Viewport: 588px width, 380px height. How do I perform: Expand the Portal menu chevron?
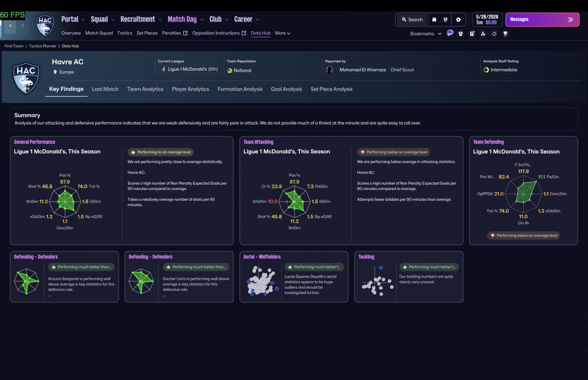pyautogui.click(x=83, y=19)
